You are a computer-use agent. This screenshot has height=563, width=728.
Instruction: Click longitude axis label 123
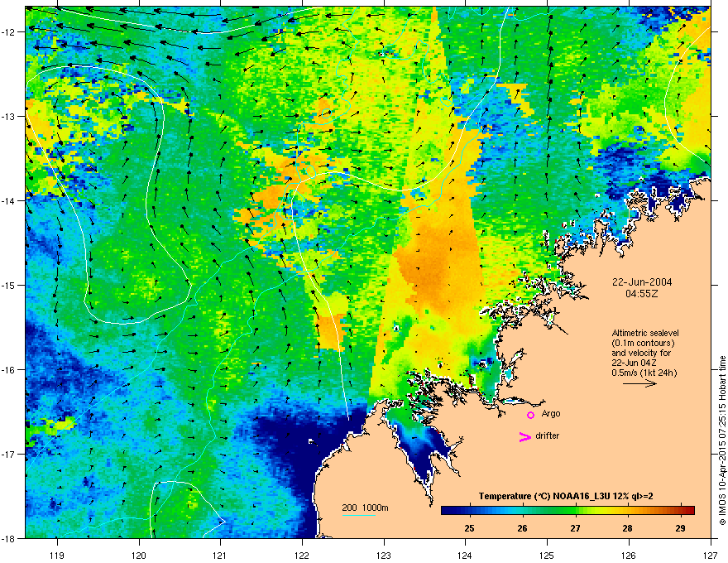click(384, 555)
